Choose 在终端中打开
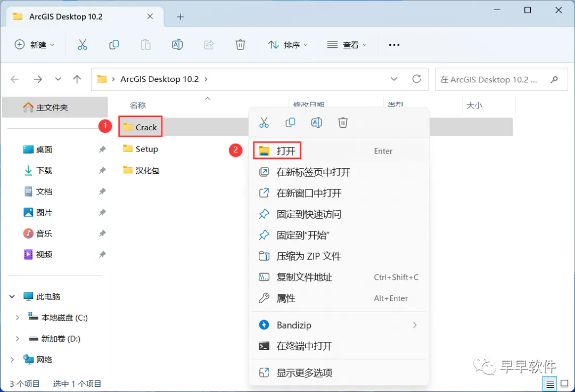This screenshot has height=392, width=575. (339, 346)
